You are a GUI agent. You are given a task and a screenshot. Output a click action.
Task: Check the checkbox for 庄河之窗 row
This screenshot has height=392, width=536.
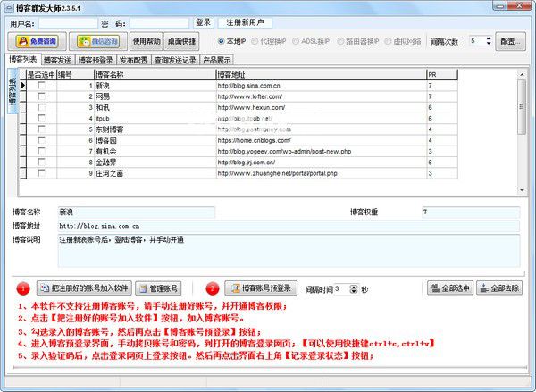pyautogui.click(x=41, y=172)
